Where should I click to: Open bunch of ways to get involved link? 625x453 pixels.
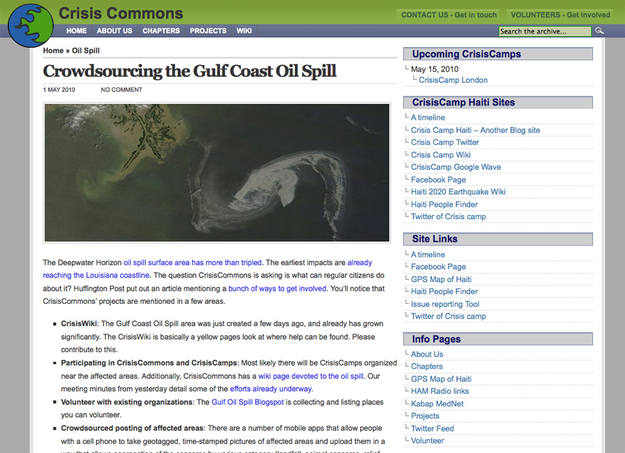click(x=277, y=288)
